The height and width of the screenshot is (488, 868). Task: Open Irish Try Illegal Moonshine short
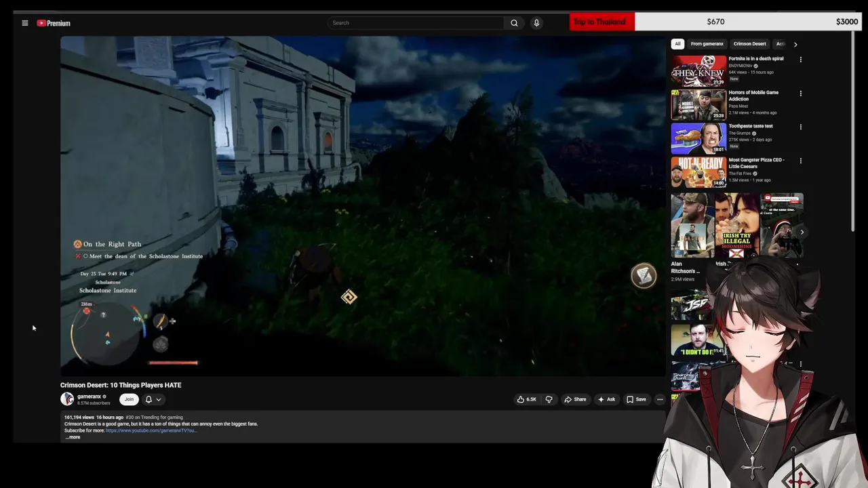pos(737,225)
